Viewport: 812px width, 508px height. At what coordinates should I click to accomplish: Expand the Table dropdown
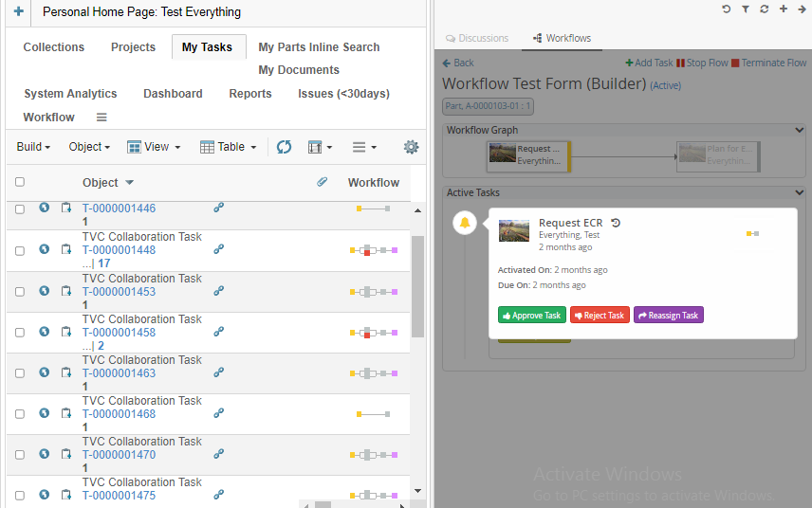228,147
